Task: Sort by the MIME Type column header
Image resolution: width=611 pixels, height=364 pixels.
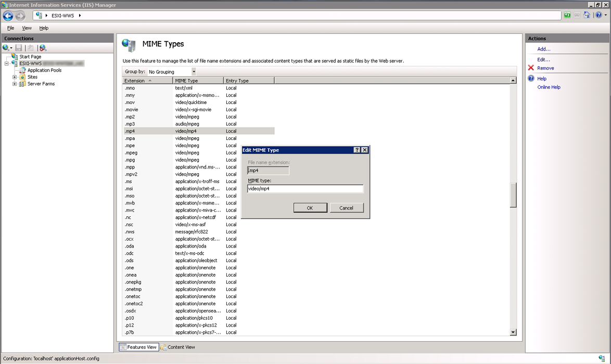Action: pos(198,81)
